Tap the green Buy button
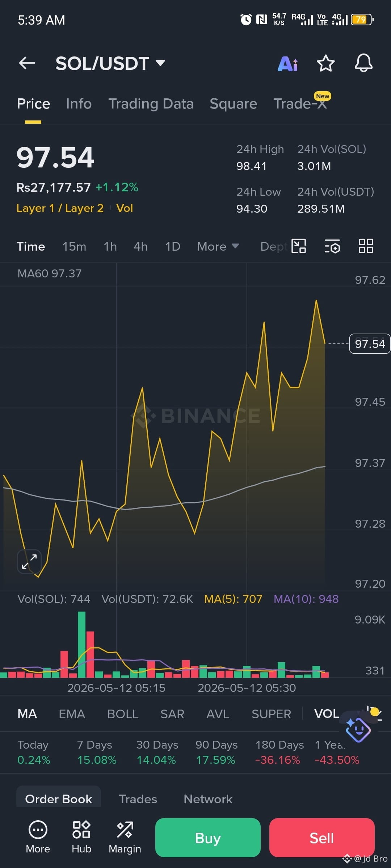The image size is (391, 868). (208, 838)
